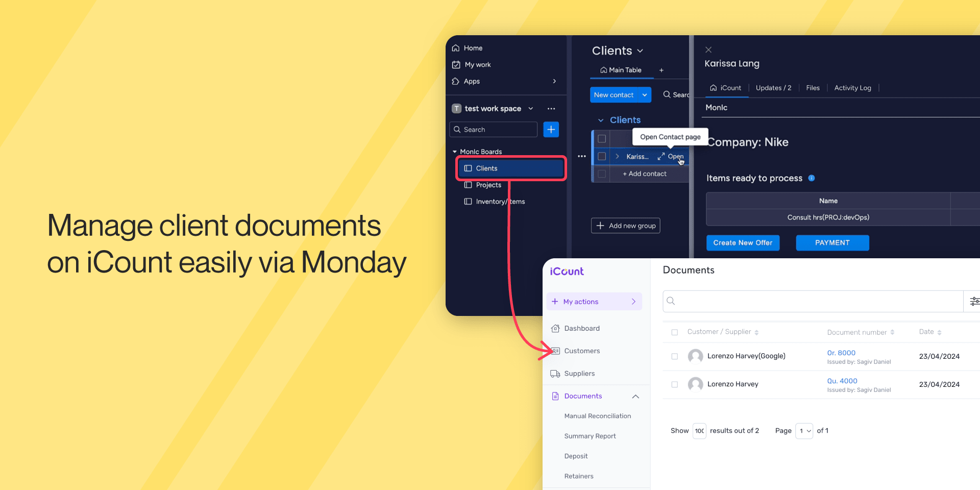980x490 pixels.
Task: Expand the My actions menu
Action: coord(595,302)
